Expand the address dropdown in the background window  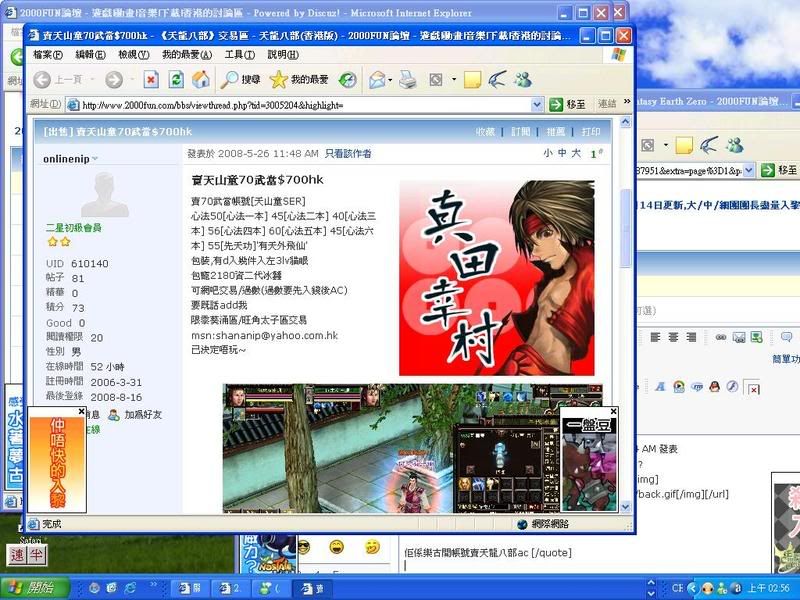[748, 170]
